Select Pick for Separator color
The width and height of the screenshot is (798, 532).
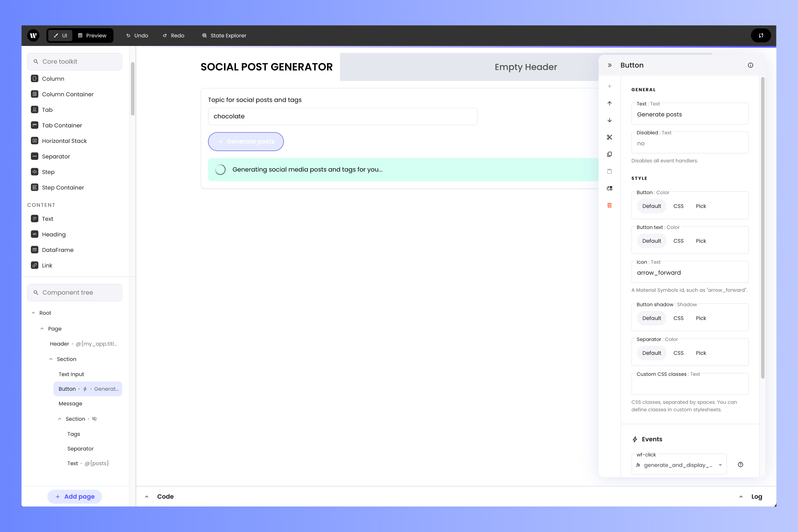pos(701,353)
